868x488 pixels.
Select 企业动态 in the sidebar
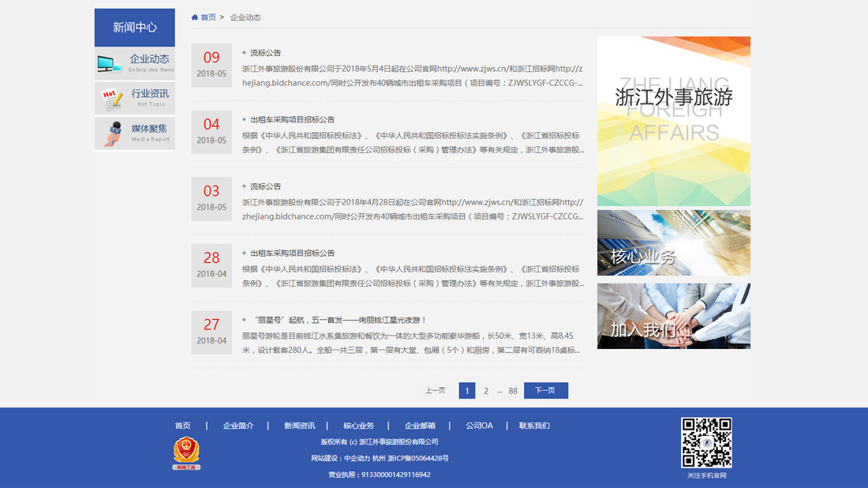coord(134,64)
